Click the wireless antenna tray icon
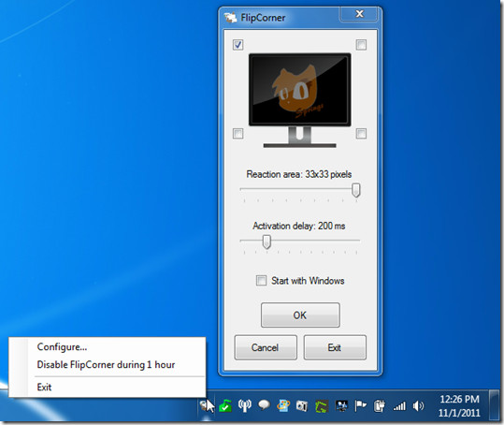This screenshot has height=425, width=504. pyautogui.click(x=245, y=406)
